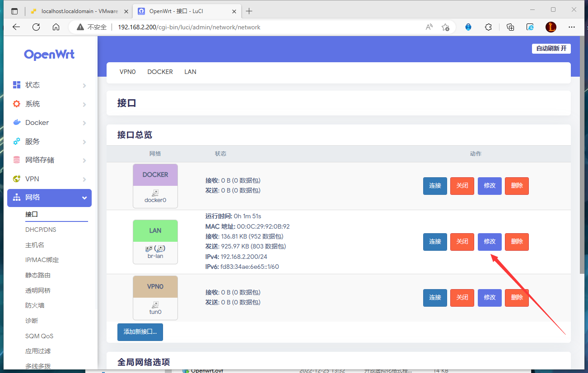Open browser collections icon

click(510, 27)
